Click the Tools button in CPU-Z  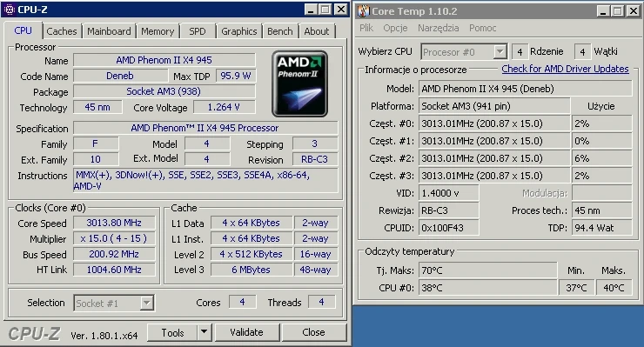pos(172,332)
